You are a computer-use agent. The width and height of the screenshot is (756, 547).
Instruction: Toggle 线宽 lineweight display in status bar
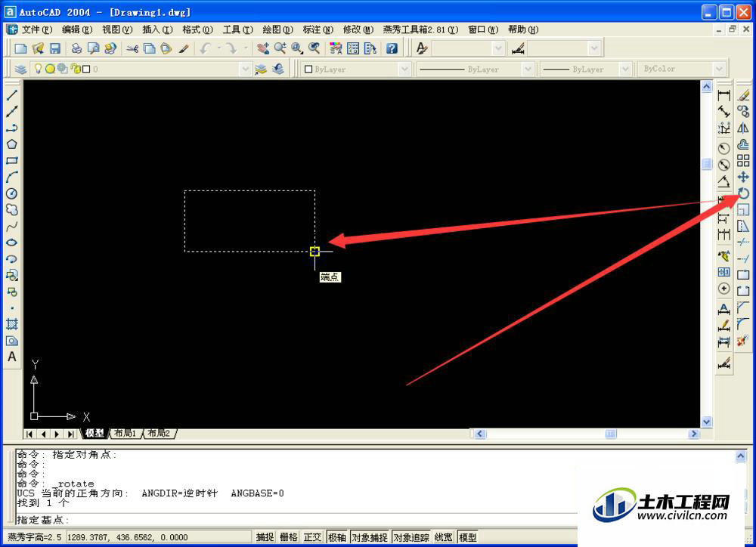pyautogui.click(x=443, y=537)
